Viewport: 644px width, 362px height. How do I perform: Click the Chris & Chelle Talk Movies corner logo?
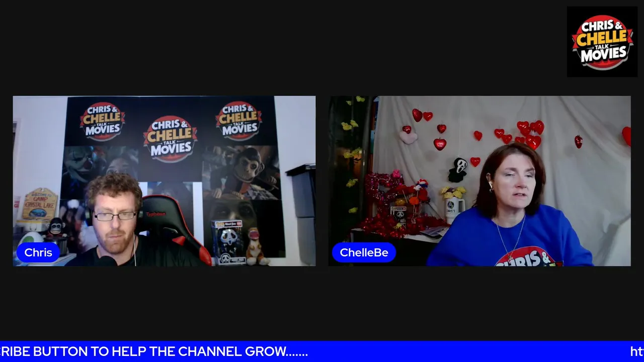coord(602,42)
